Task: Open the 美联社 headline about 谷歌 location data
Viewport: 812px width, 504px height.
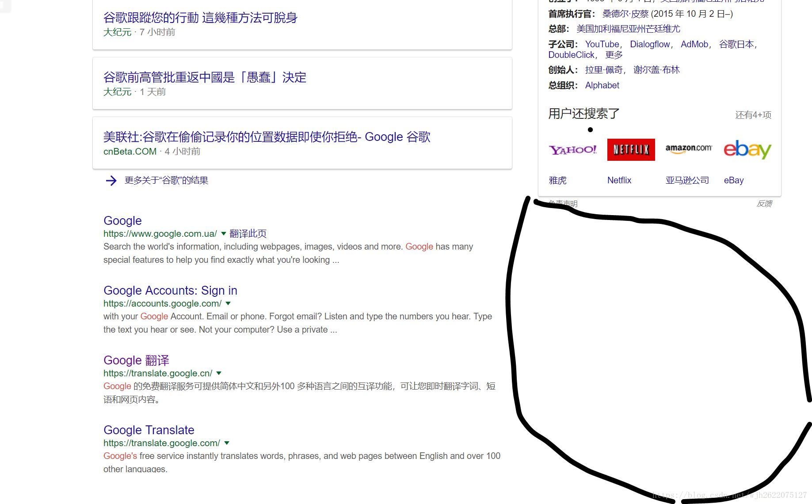Action: pos(267,137)
